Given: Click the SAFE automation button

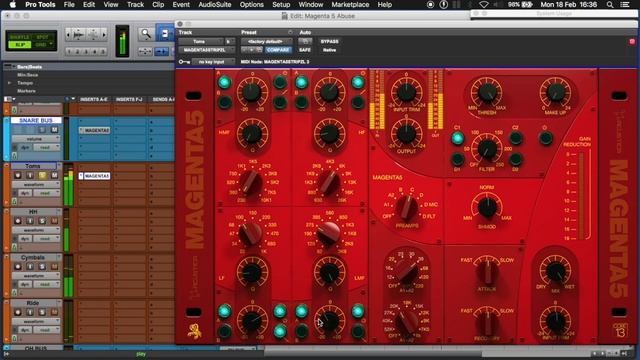Looking at the screenshot, I should click(x=305, y=50).
